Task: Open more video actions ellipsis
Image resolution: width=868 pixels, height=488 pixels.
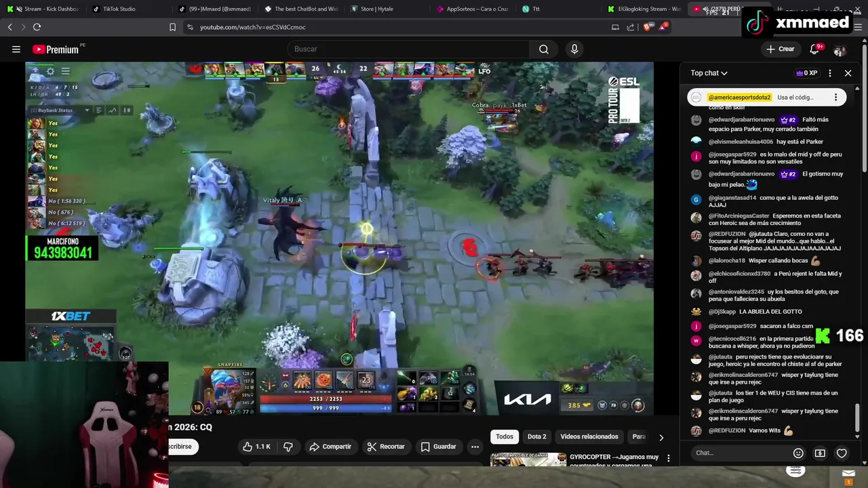Action: (475, 447)
